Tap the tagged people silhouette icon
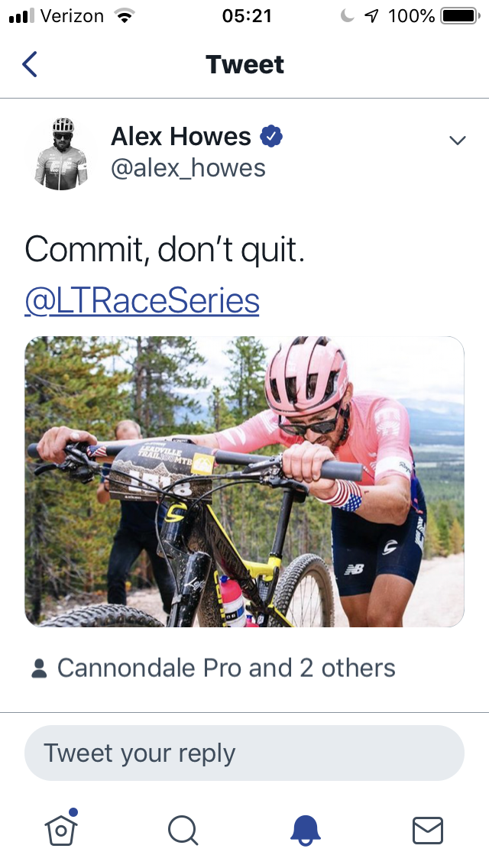489x868 pixels. pos(38,669)
